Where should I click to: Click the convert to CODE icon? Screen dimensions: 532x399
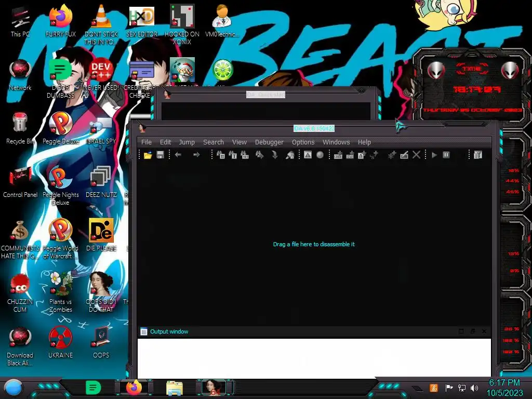click(x=338, y=155)
